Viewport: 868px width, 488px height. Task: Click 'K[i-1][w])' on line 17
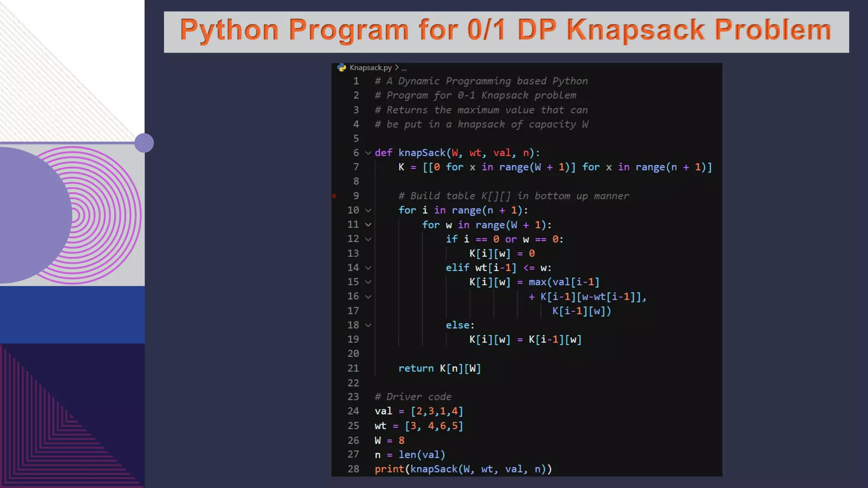pyautogui.click(x=581, y=311)
